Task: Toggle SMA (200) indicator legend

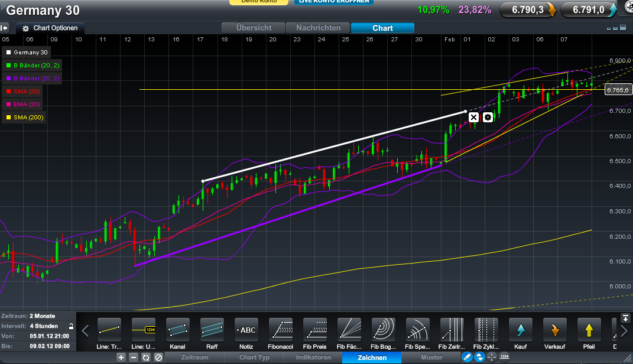Action: 25,118
